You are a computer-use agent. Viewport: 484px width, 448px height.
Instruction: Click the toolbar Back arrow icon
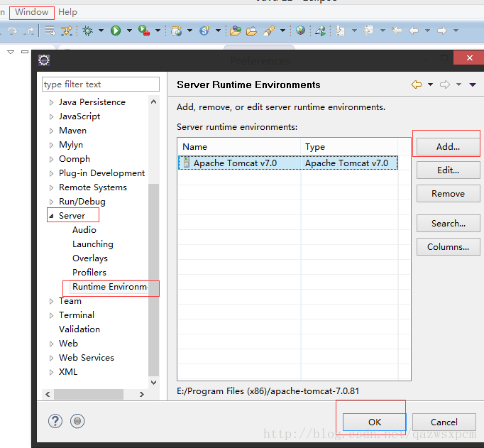pos(414,31)
